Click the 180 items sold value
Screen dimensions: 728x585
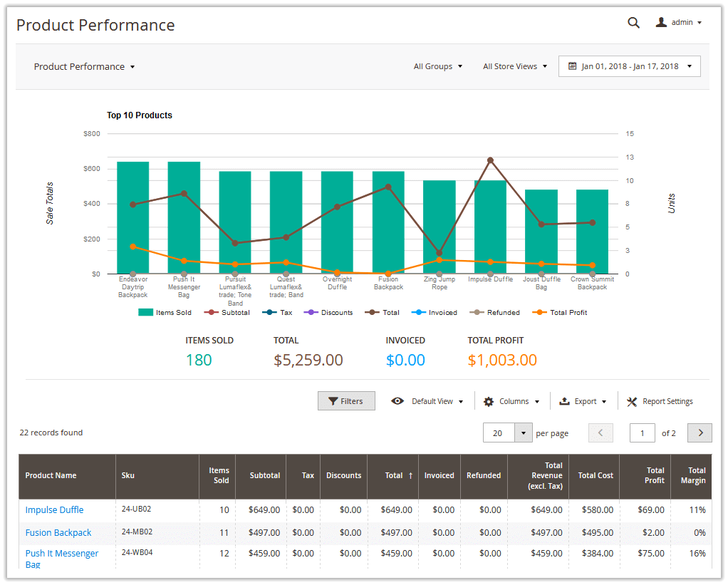click(x=199, y=361)
